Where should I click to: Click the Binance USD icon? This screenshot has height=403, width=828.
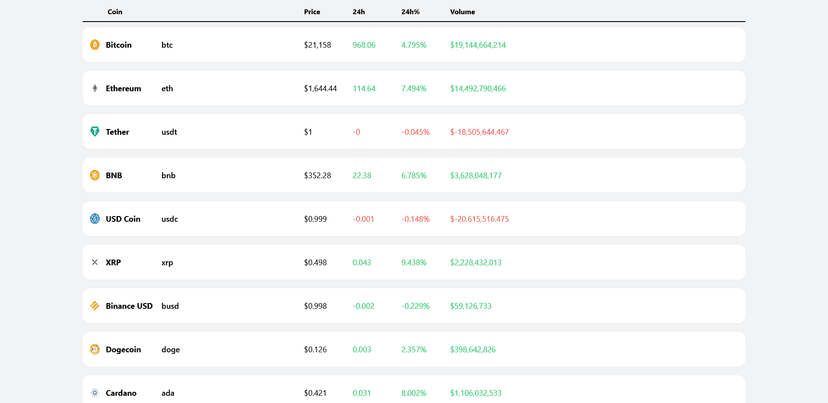coord(95,306)
